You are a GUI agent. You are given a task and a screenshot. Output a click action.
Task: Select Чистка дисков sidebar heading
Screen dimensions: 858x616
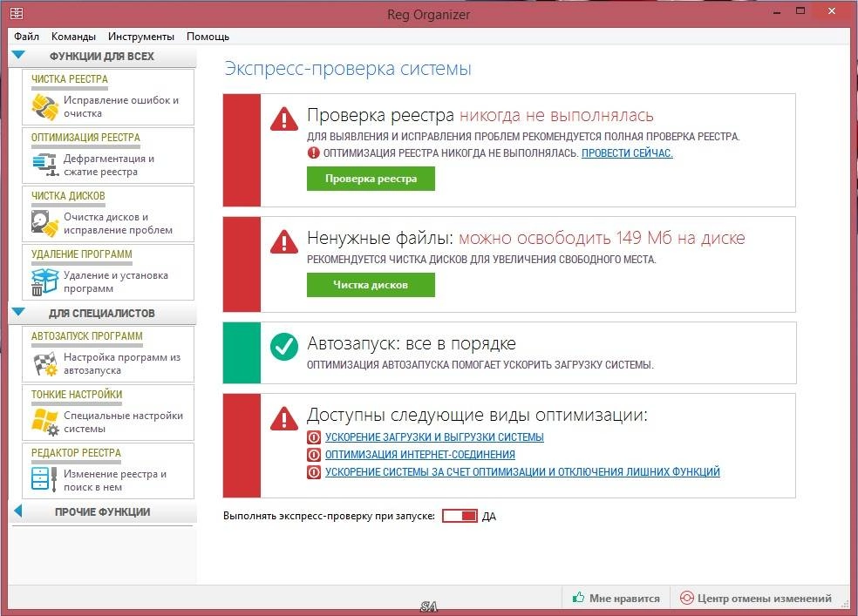coord(68,196)
